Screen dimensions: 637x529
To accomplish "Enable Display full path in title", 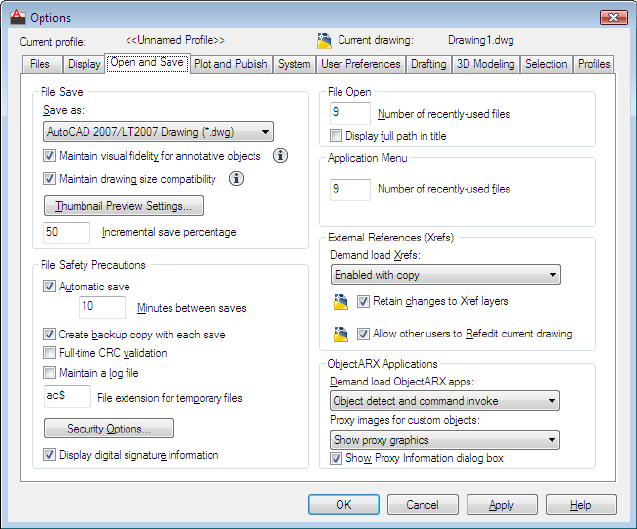I will (336, 136).
